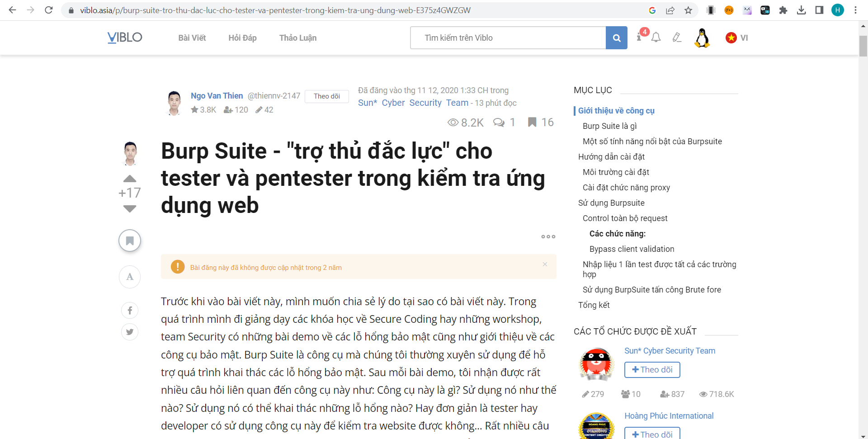Jump to 'Control toàn bộ request' section
Image resolution: width=868 pixels, height=439 pixels.
click(x=625, y=218)
